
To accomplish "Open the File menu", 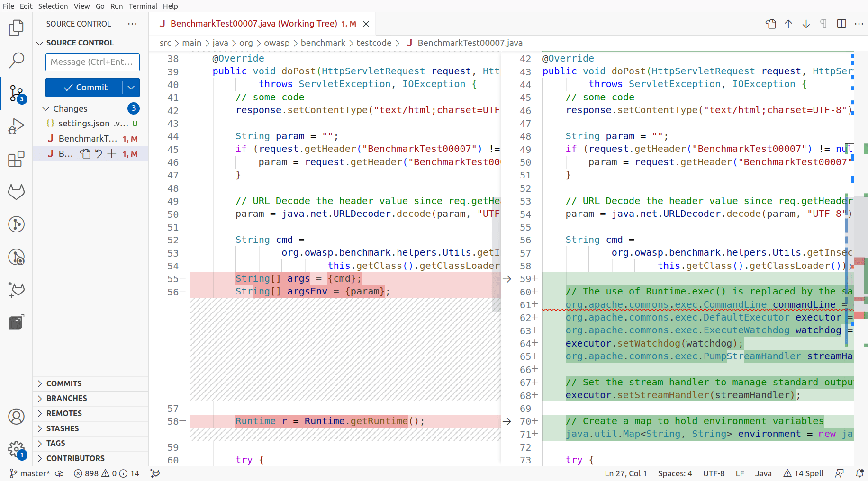I will [9, 6].
